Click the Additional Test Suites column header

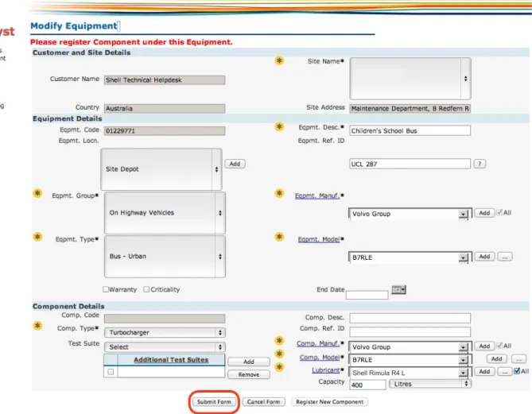tap(171, 360)
